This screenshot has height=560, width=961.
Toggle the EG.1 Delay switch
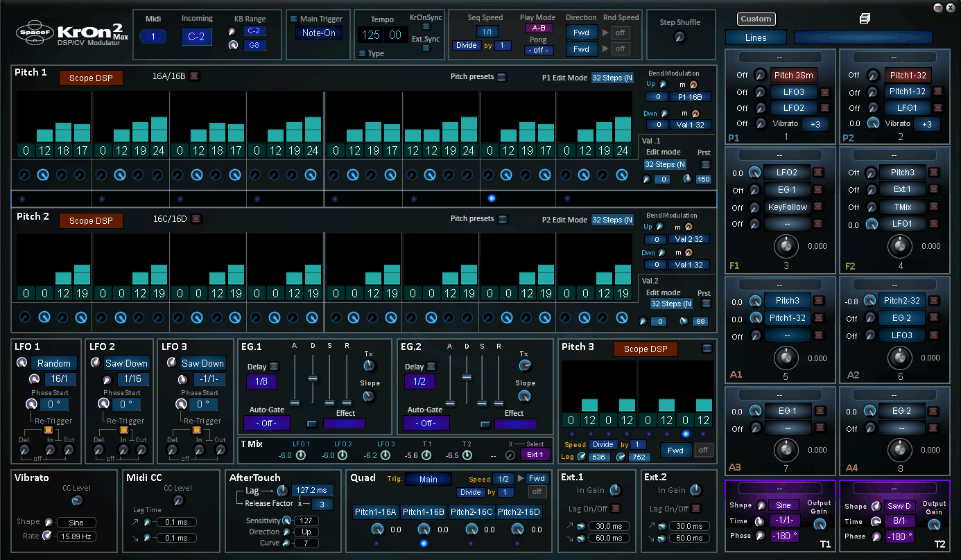(274, 366)
